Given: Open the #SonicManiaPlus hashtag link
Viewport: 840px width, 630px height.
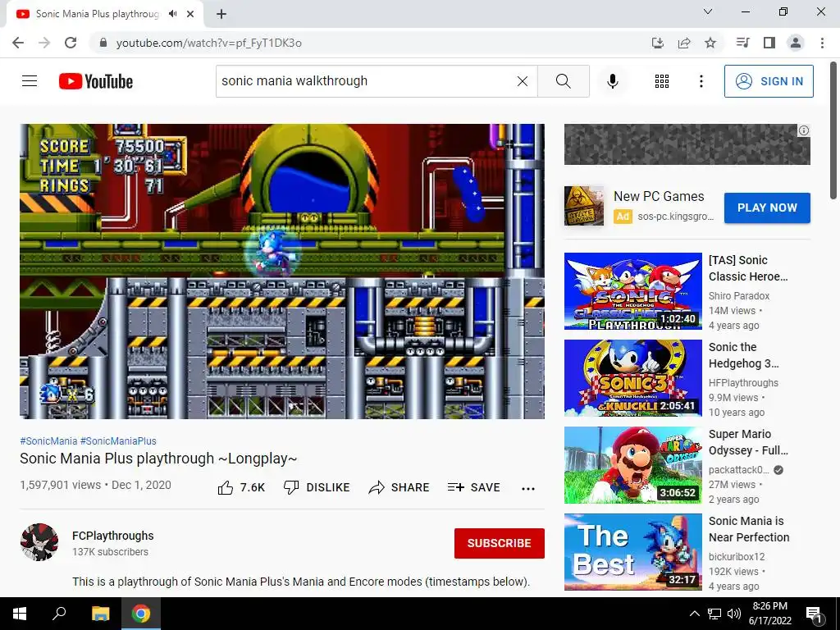Looking at the screenshot, I should (x=118, y=441).
